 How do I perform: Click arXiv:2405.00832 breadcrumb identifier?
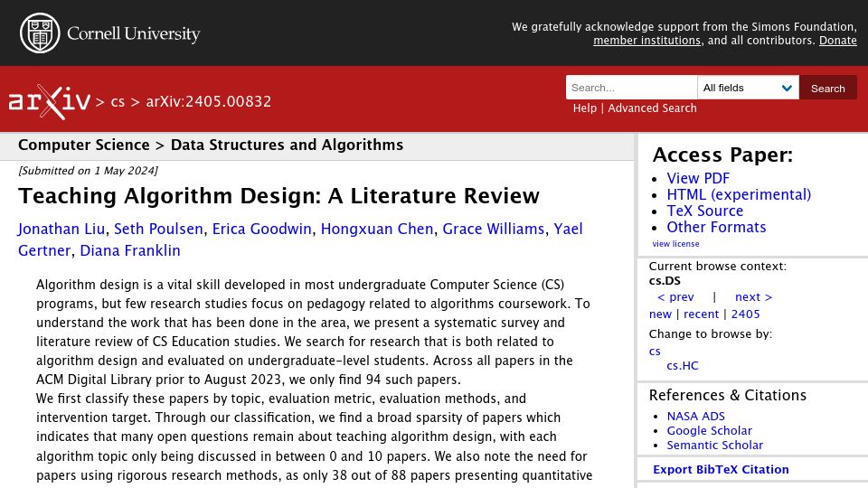[x=209, y=102]
